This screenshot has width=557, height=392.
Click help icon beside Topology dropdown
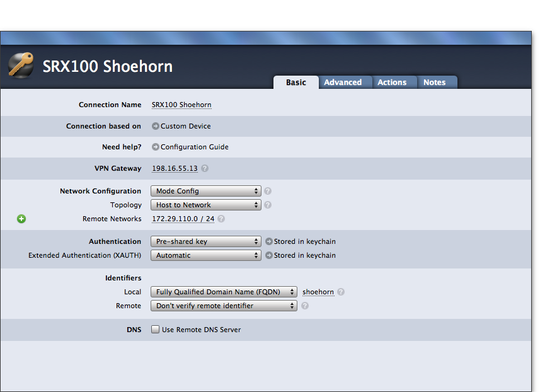(268, 205)
